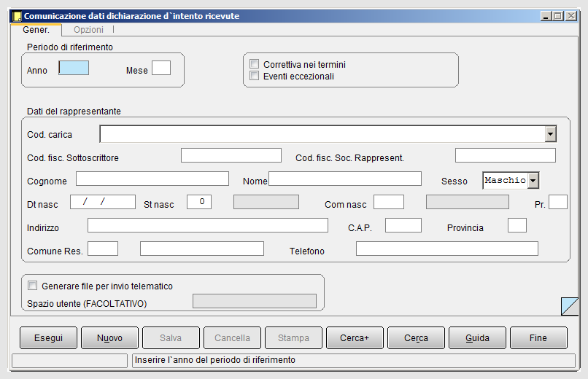Screen dimensions: 588x379
Task: Click the C.A.P. field
Action: point(403,225)
